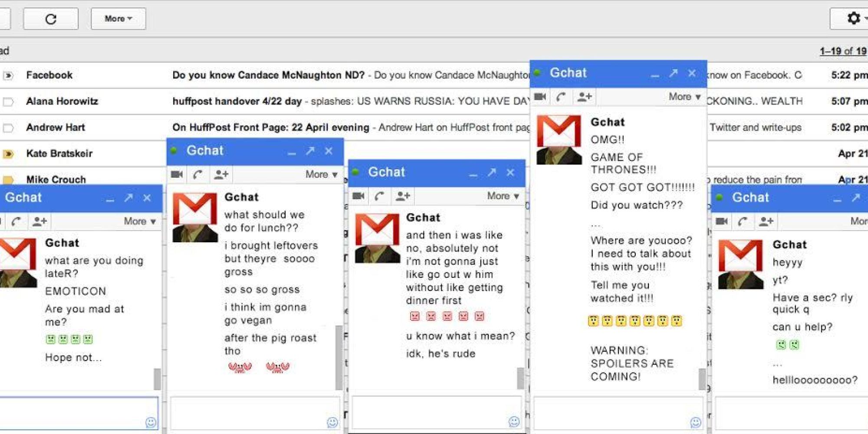The image size is (868, 434).
Task: Start video call in Game of Thrones chat
Action: pos(540,97)
